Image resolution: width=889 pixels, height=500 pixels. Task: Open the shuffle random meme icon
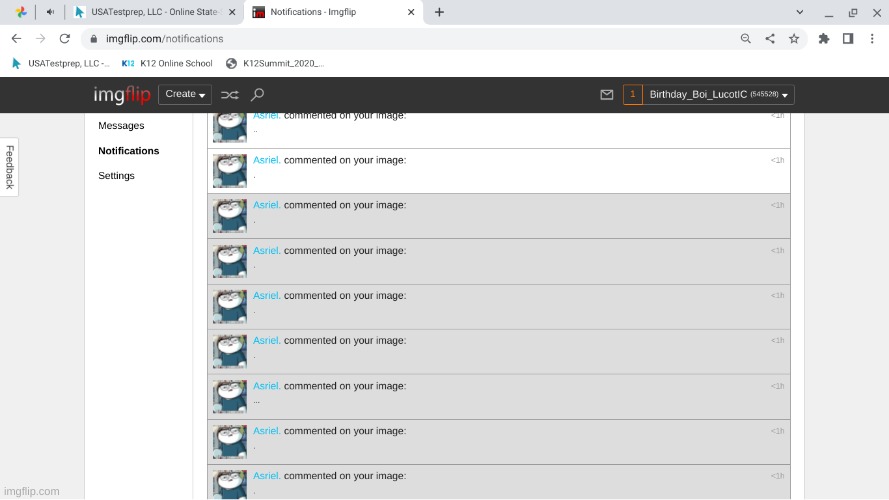point(230,95)
